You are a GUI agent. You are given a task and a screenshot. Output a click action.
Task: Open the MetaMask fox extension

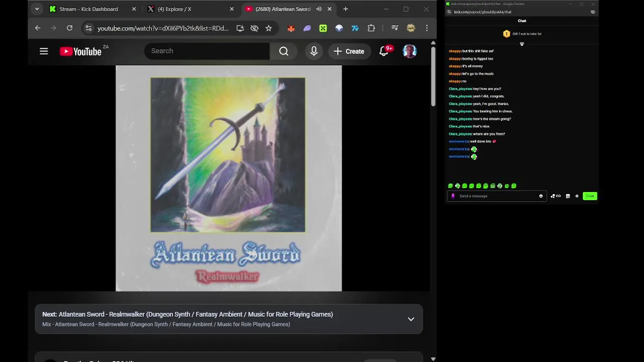click(291, 28)
